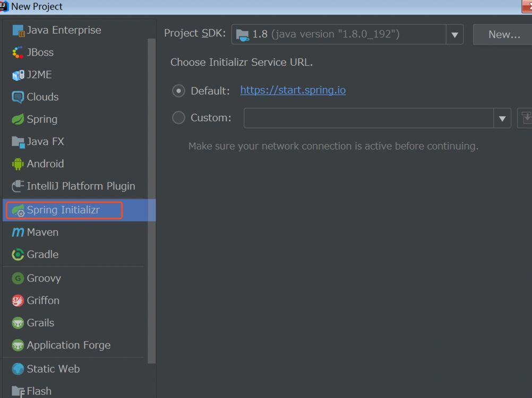Viewport: 532px width, 398px height.
Task: Choose J2ME project type
Action: pyautogui.click(x=39, y=75)
